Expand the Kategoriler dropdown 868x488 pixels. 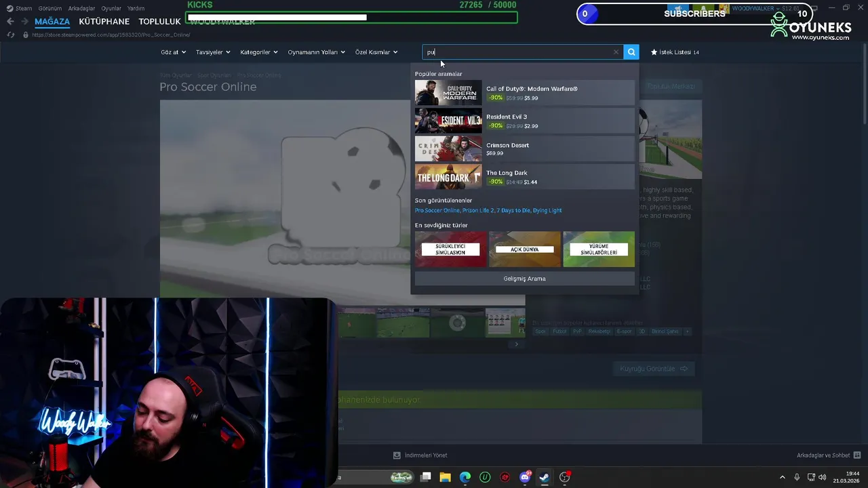[259, 52]
